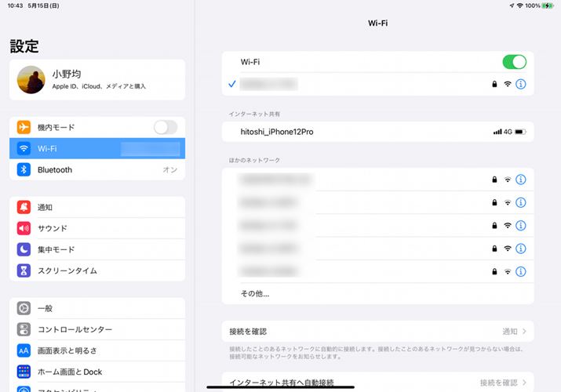Viewport: 561px width, 392px height.
Task: Select Wi-Fi in the settings sidebar
Action: [97, 148]
